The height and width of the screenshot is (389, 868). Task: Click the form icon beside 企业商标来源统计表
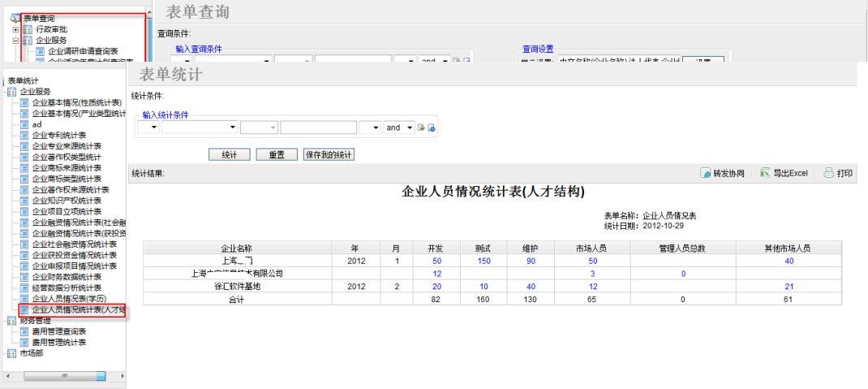click(24, 168)
